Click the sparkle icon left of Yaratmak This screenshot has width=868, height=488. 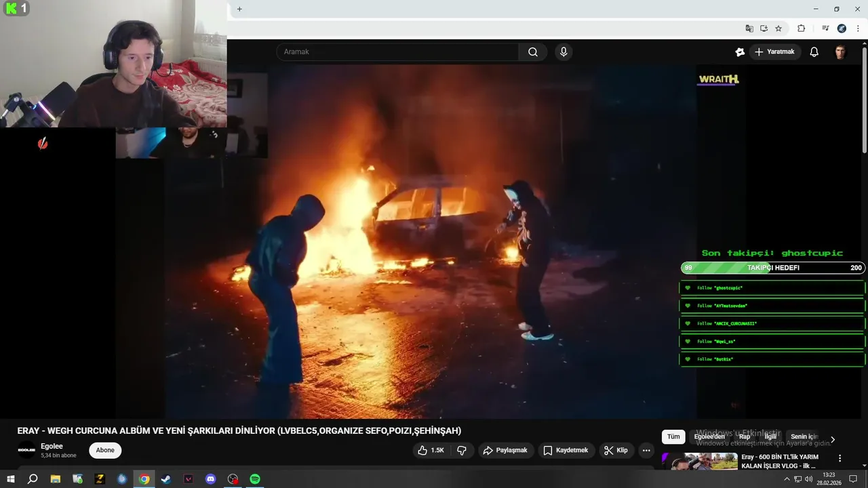pyautogui.click(x=740, y=52)
